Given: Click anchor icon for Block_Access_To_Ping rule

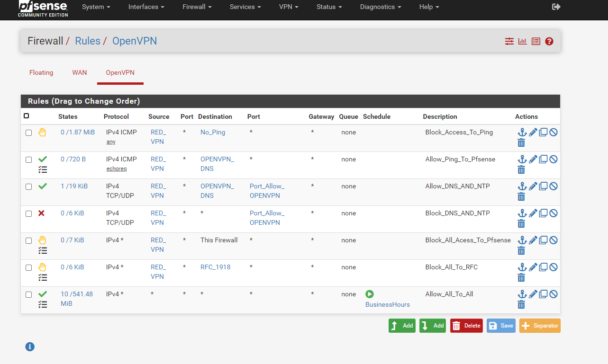Looking at the screenshot, I should point(522,132).
